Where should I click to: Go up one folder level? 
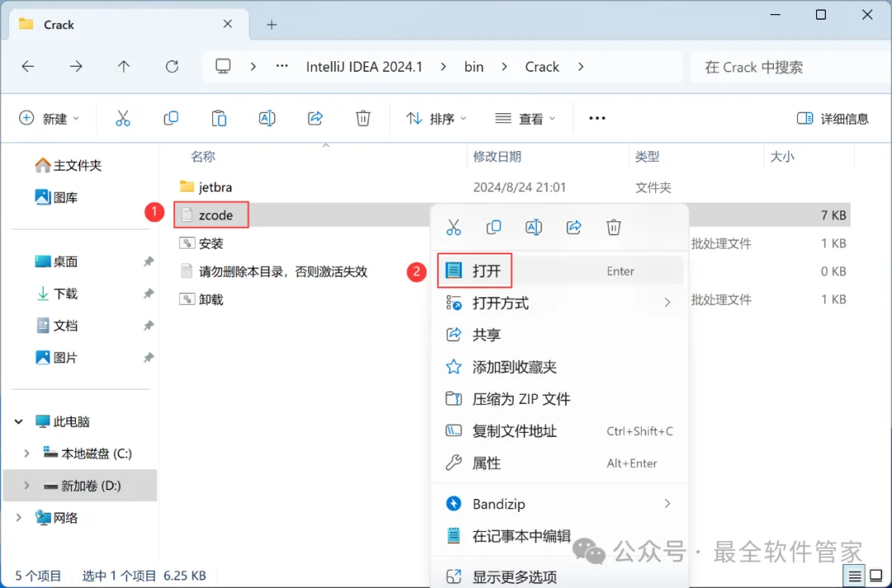[x=123, y=67]
